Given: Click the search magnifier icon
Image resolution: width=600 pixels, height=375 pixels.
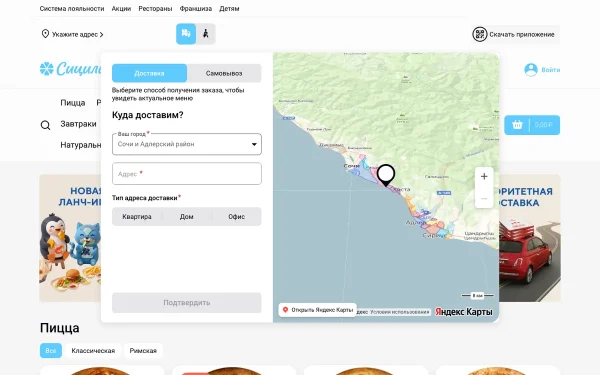Looking at the screenshot, I should [x=46, y=125].
